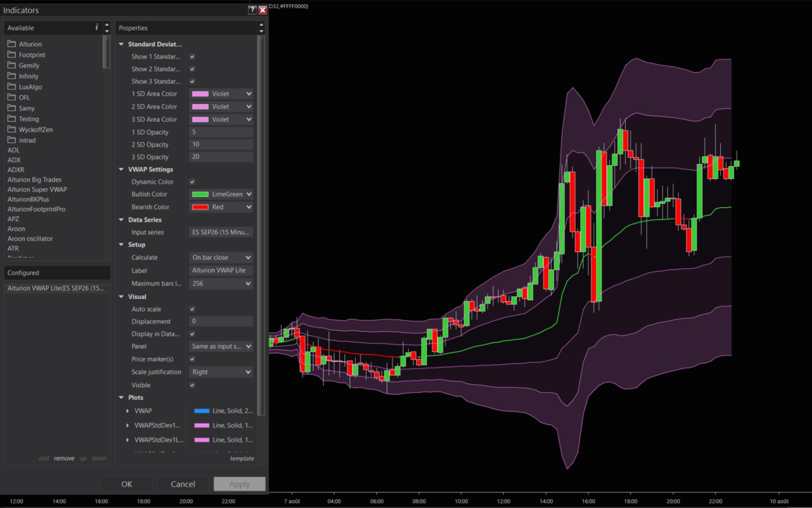The height and width of the screenshot is (508, 812).
Task: Open the LuxAlgo folder icon
Action: point(12,86)
